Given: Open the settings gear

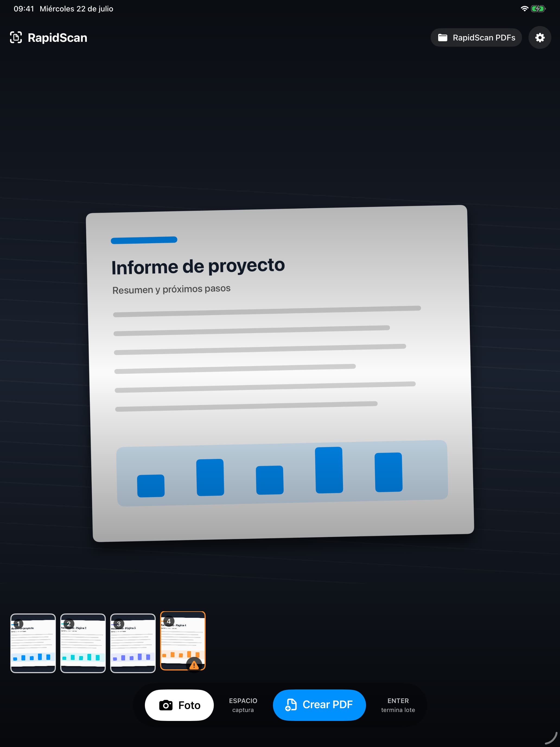Looking at the screenshot, I should point(539,37).
